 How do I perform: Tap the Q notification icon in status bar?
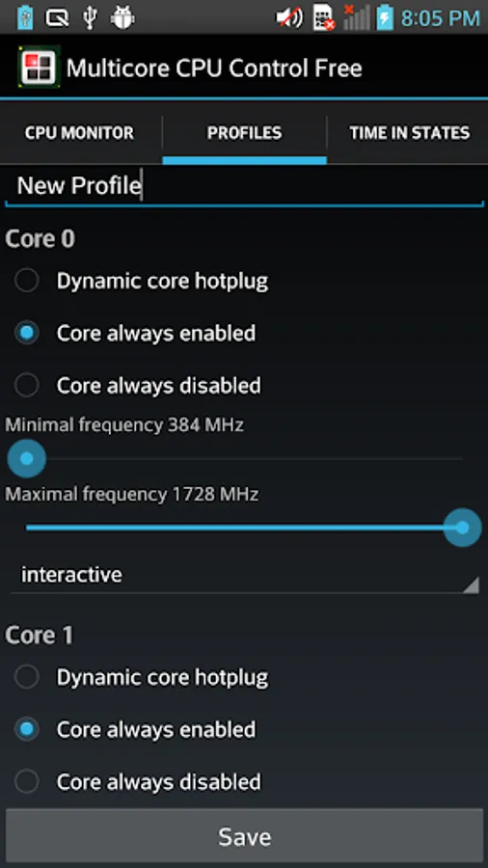(x=57, y=18)
